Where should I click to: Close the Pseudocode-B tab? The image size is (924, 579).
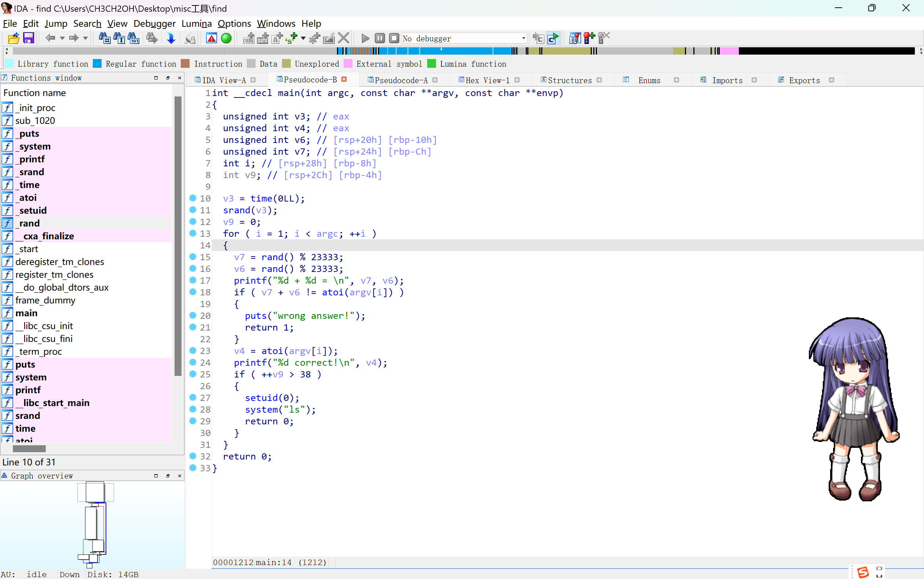(344, 79)
